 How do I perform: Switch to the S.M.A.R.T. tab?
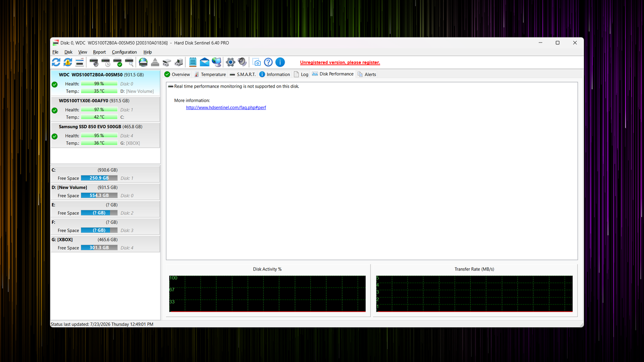click(243, 74)
